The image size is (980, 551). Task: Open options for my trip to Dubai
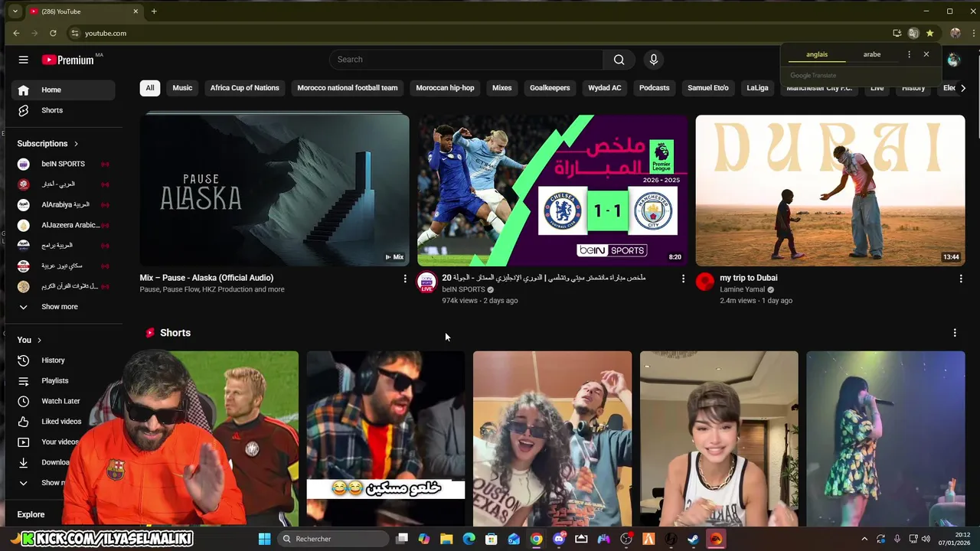961,279
